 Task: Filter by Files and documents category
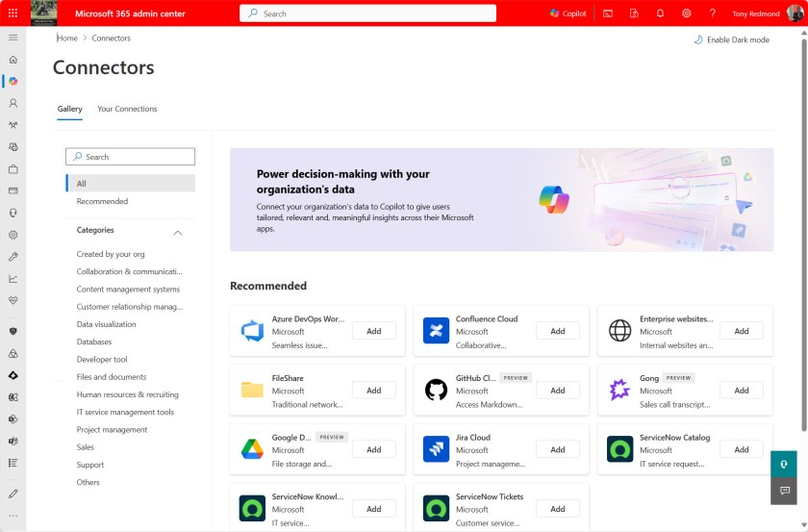coord(112,376)
